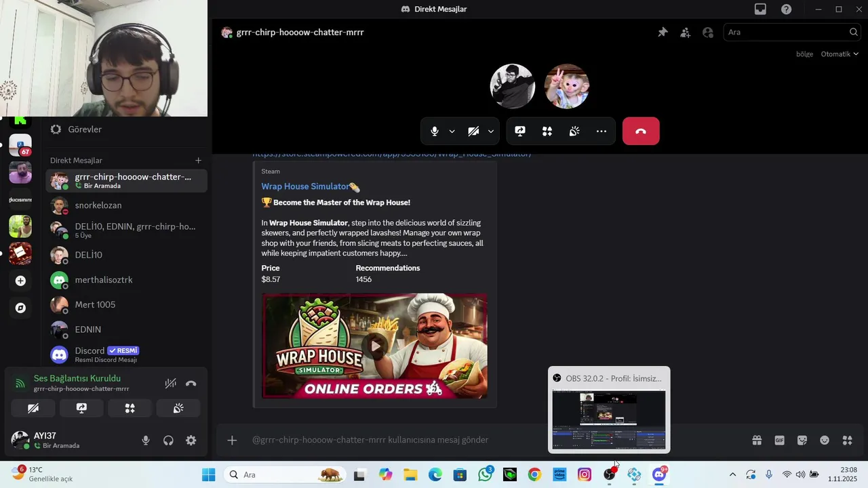
Task: Open the inbox icon in title bar
Action: (760, 9)
